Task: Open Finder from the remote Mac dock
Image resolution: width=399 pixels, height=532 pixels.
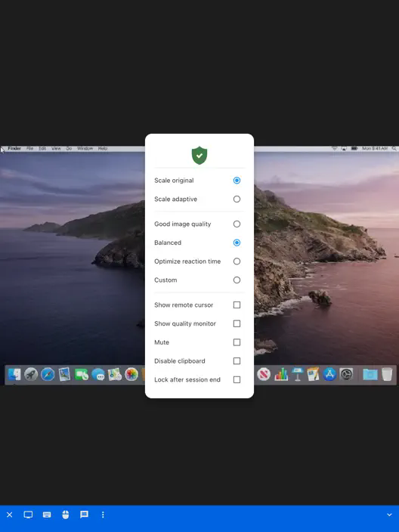Action: tap(14, 374)
